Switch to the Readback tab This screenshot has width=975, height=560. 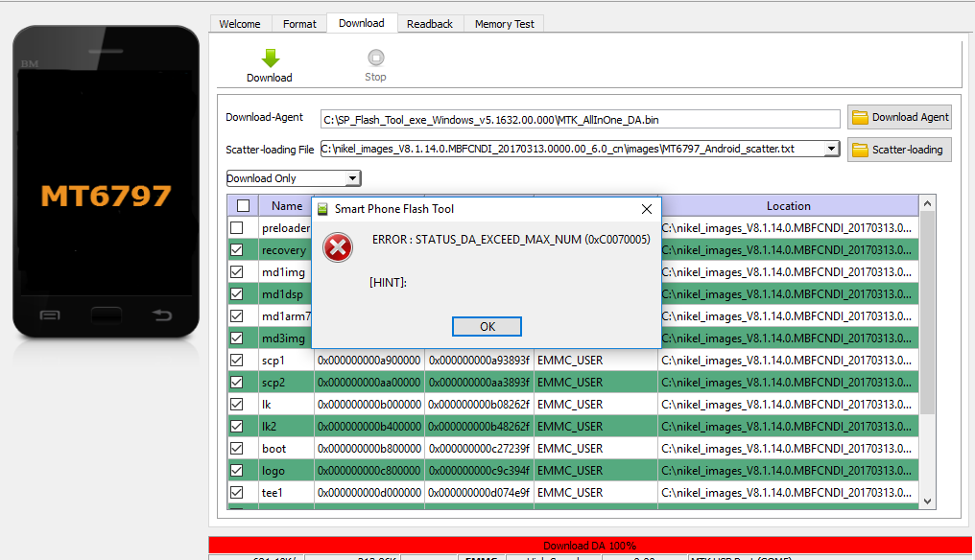pyautogui.click(x=429, y=24)
